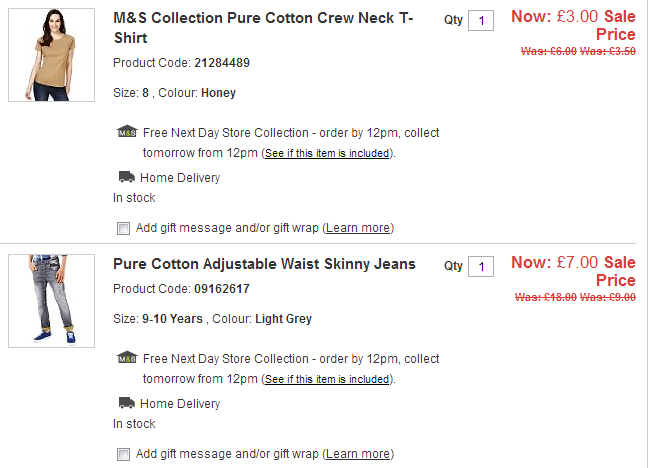Click the Skinny Jeans quantity input field
The image size is (651, 468).
point(481,267)
